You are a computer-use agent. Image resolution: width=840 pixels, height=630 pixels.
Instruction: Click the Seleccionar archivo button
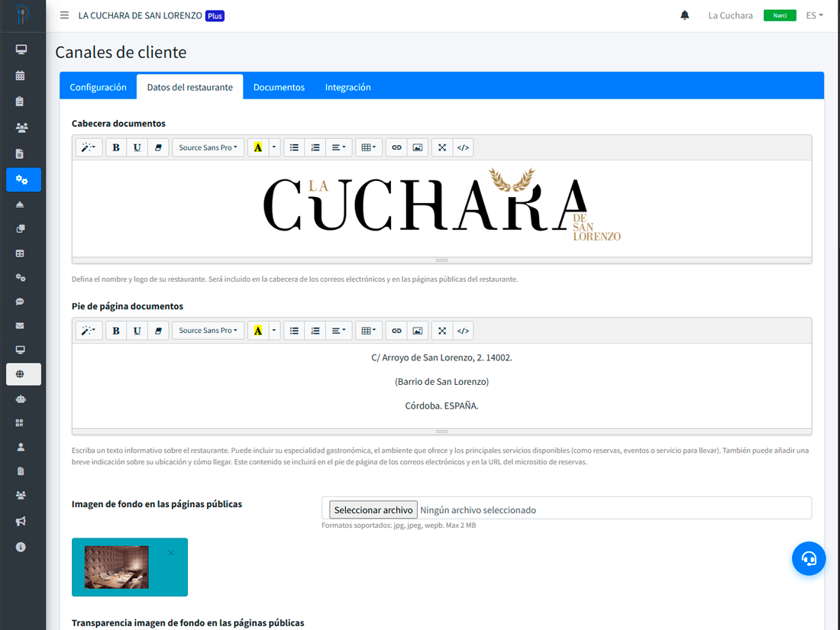(373, 510)
